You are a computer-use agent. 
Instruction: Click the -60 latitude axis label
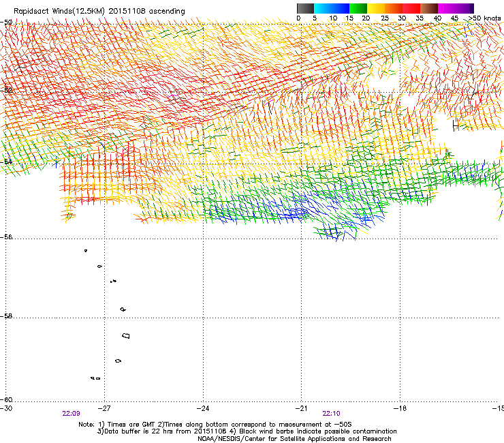6,400
